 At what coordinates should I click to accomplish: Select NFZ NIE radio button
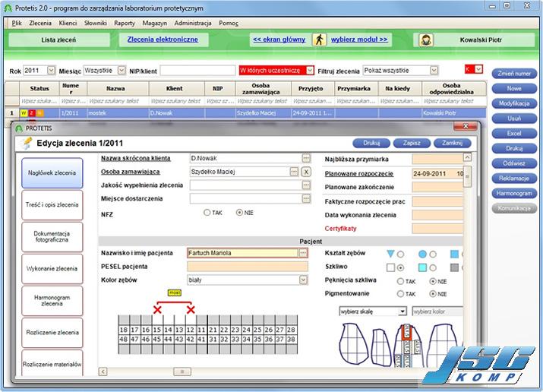click(x=239, y=213)
